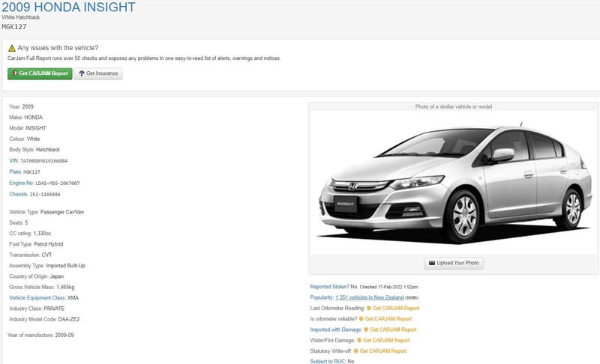
Task: Click Get CARJAM Report link for Statutory Write-off
Action: (383, 351)
